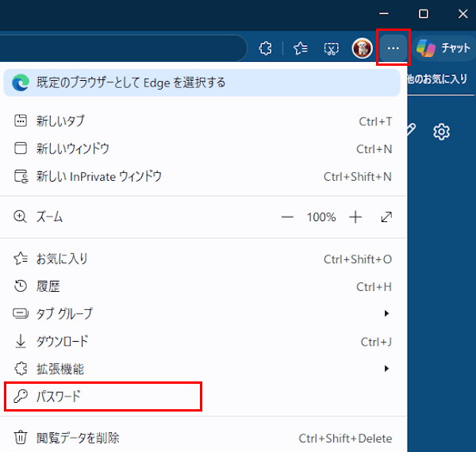476x452 pixels.
Task: Open 新しい InPrivate ウィンドウ menu item
Action: point(203,176)
